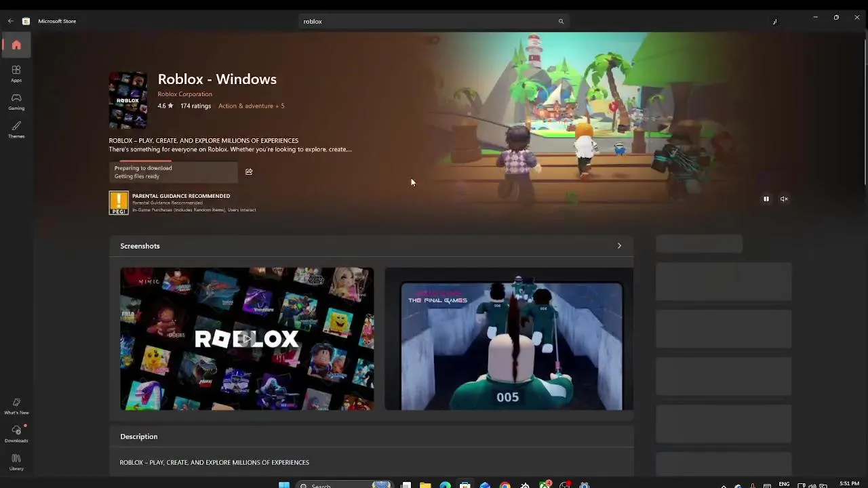Go back with the arrow icon
The width and height of the screenshot is (868, 488).
[10, 21]
